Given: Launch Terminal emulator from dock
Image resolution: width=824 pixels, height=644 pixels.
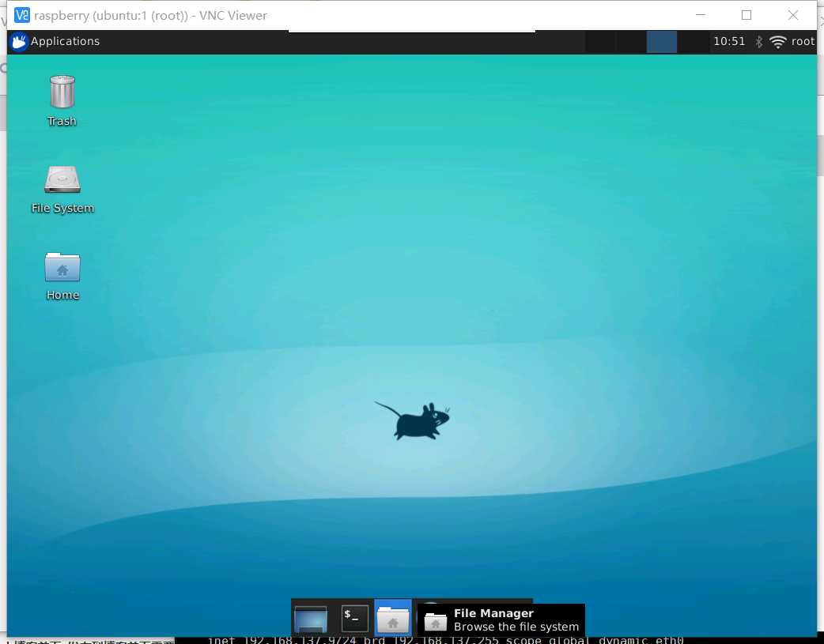Looking at the screenshot, I should [354, 619].
